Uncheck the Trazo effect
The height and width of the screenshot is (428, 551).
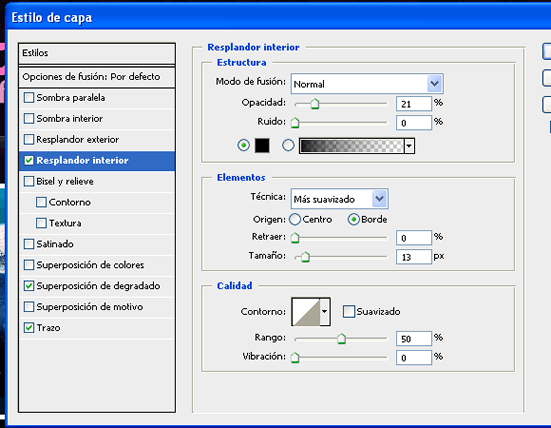(29, 328)
